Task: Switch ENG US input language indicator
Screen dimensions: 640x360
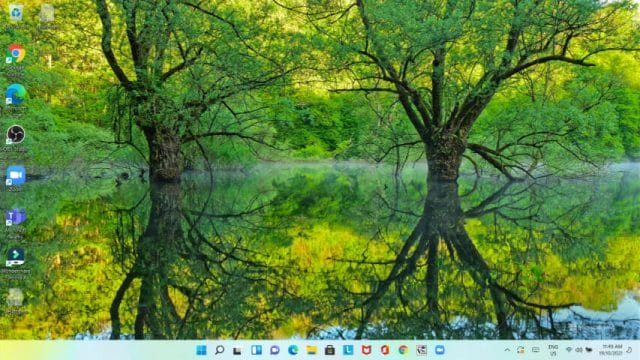Action: pyautogui.click(x=553, y=350)
